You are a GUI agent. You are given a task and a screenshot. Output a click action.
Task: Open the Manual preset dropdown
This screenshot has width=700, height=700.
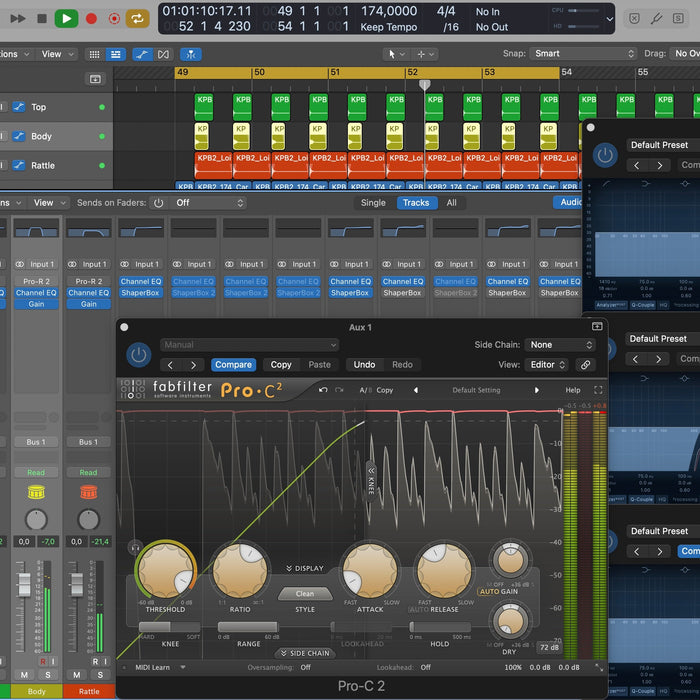pyautogui.click(x=249, y=345)
